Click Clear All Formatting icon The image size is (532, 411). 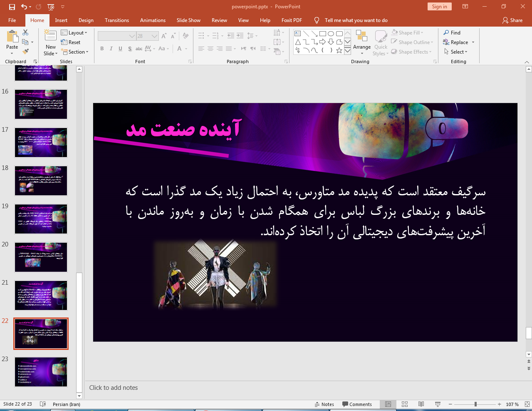(x=186, y=36)
